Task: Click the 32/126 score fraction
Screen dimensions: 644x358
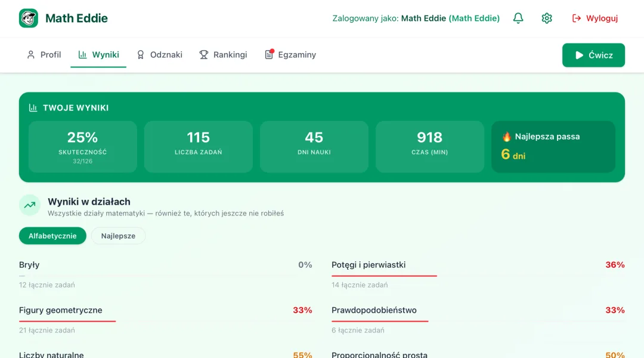Action: (82, 161)
